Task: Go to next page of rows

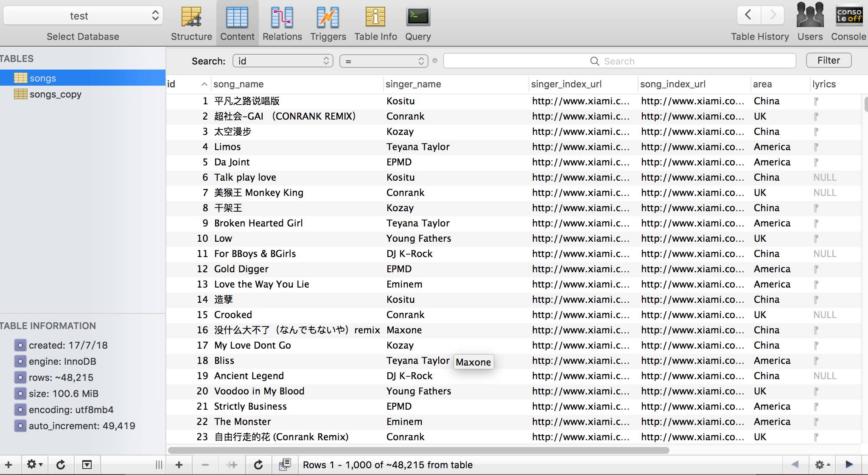Action: tap(849, 464)
